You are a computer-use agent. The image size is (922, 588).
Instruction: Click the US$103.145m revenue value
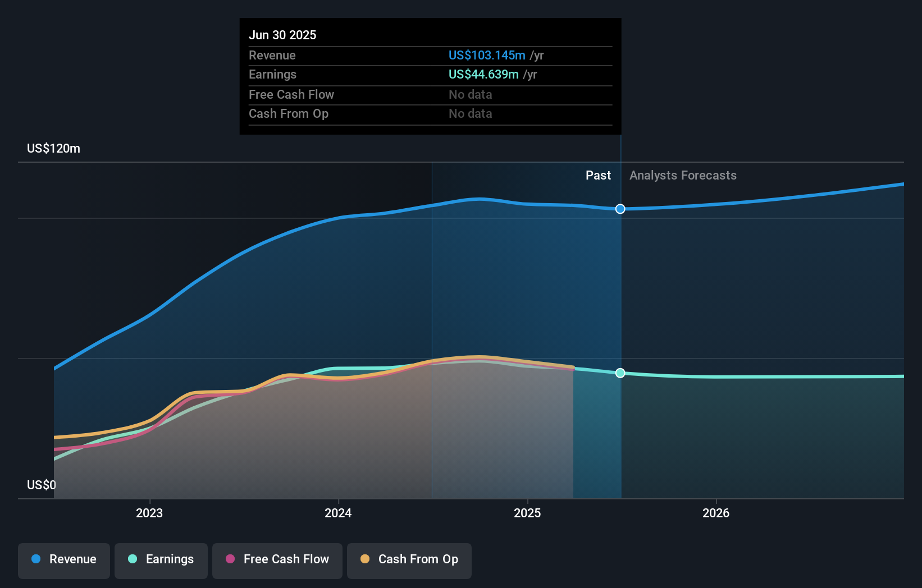click(487, 56)
